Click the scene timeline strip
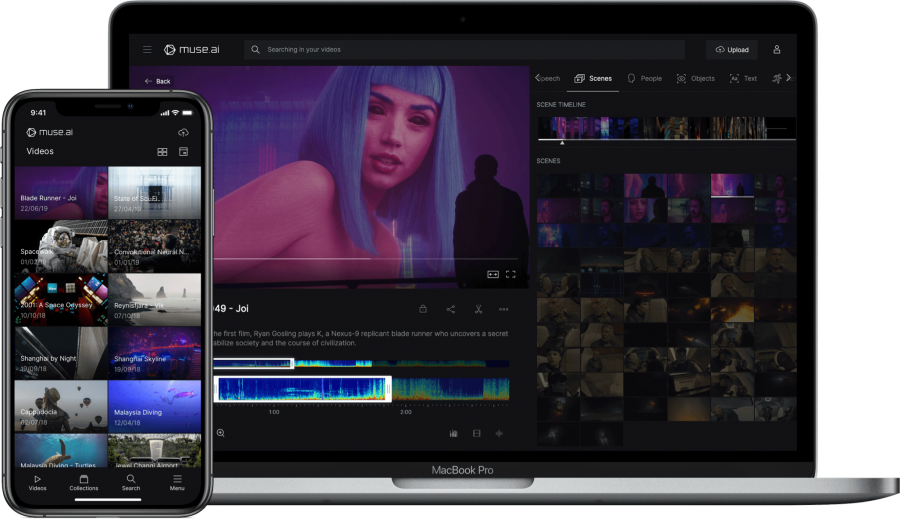900x519 pixels. click(x=666, y=128)
